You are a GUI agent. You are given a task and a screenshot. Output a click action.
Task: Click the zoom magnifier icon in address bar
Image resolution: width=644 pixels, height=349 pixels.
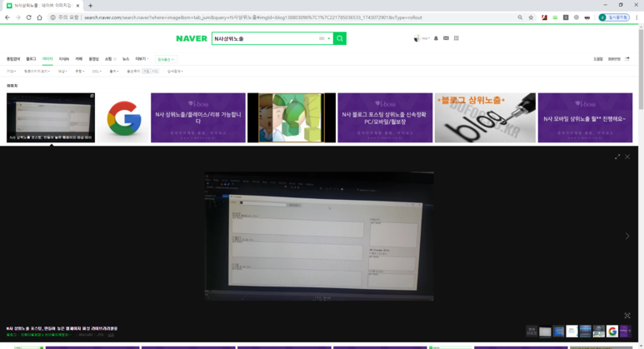point(520,17)
